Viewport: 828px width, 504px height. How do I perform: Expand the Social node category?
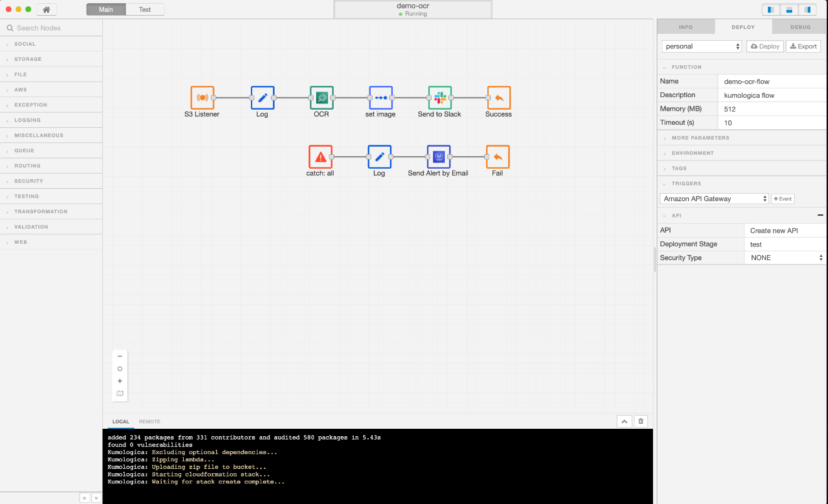(51, 44)
